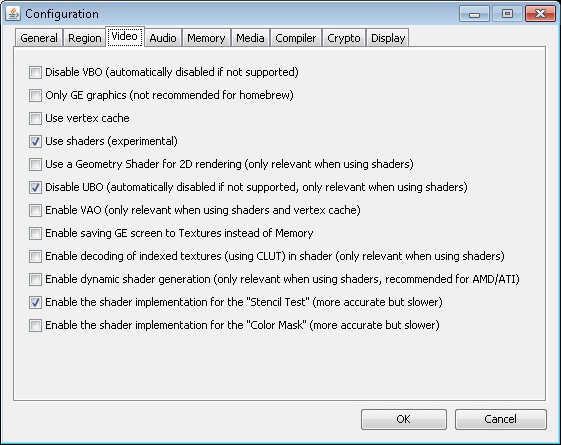This screenshot has height=445, width=561.
Task: Enable saving GE screen to Textures
Action: 35,233
